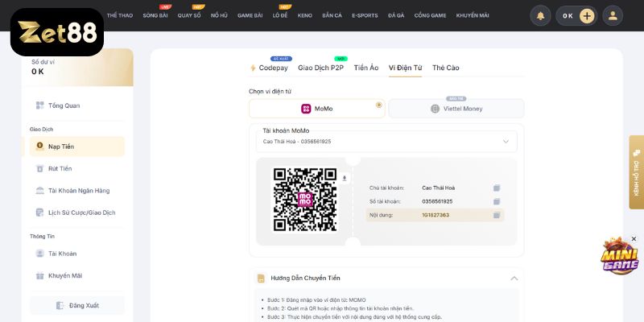Download the QR code image

345,178
